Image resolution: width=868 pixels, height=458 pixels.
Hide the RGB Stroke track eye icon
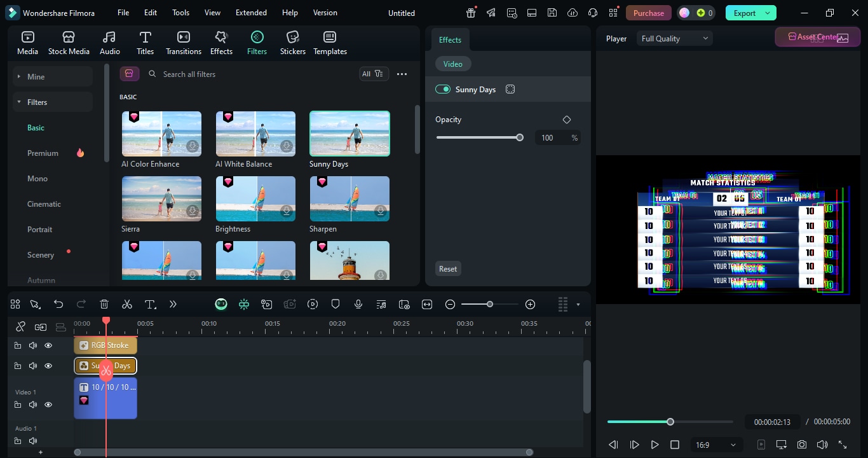(x=48, y=345)
